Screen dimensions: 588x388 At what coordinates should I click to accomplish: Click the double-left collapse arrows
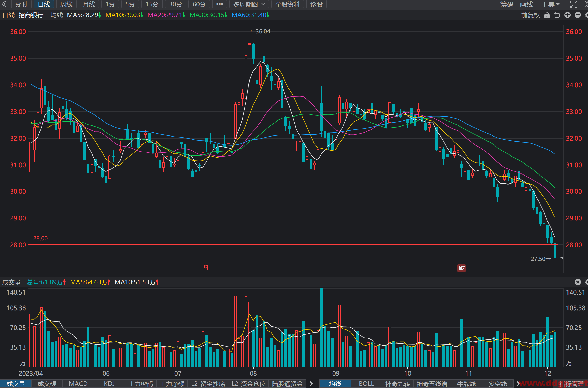coord(4,4)
